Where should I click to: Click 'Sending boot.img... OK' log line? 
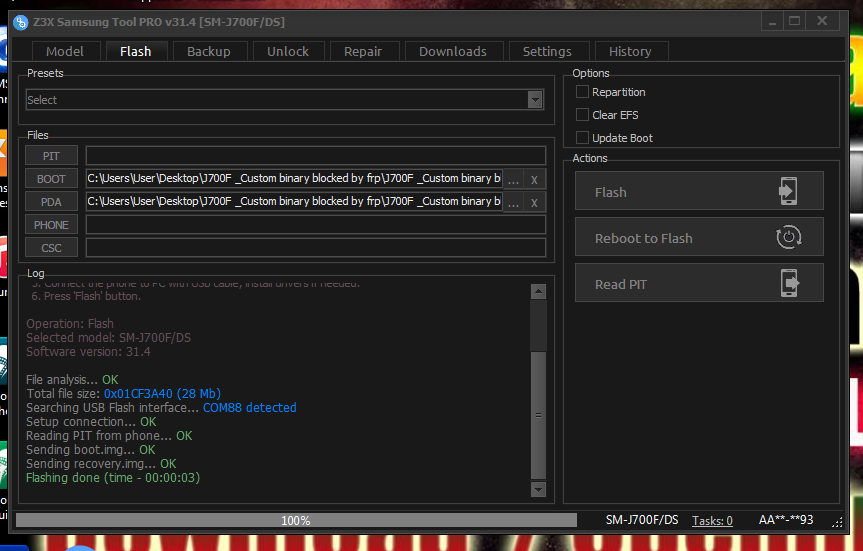coord(91,450)
